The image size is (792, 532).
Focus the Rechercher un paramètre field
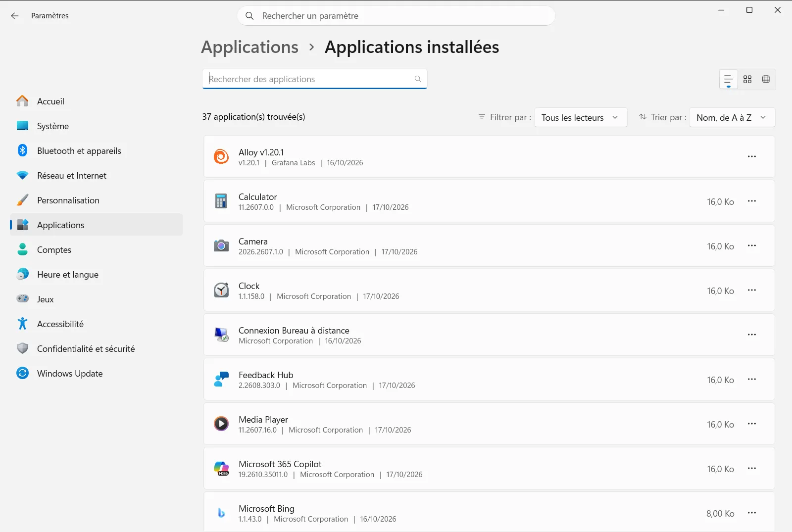coord(396,16)
